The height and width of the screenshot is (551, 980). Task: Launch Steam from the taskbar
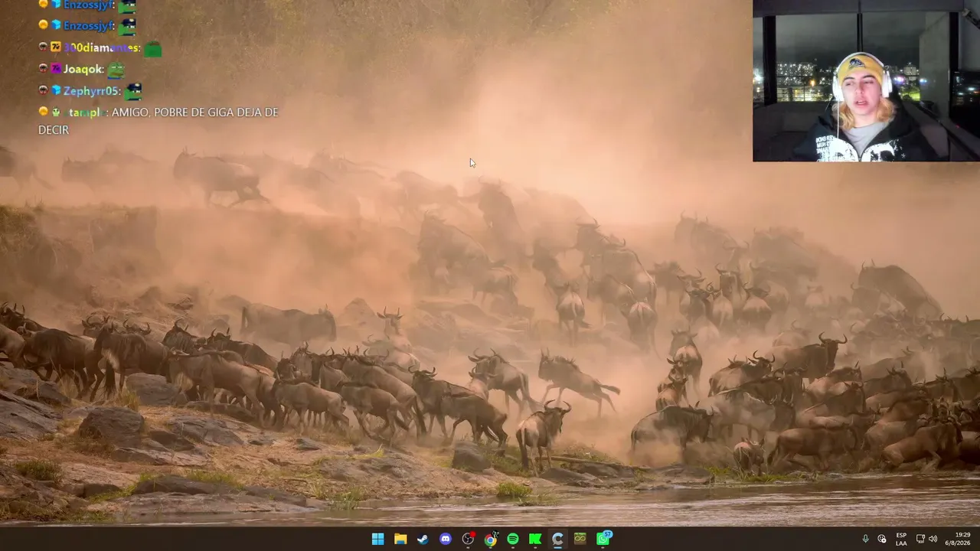tap(423, 539)
